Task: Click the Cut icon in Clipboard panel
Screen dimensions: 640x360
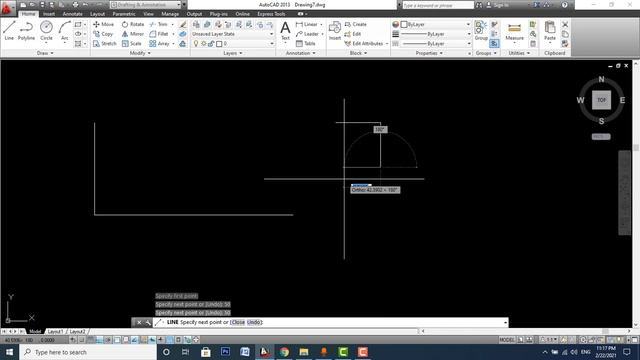Action: [x=565, y=24]
